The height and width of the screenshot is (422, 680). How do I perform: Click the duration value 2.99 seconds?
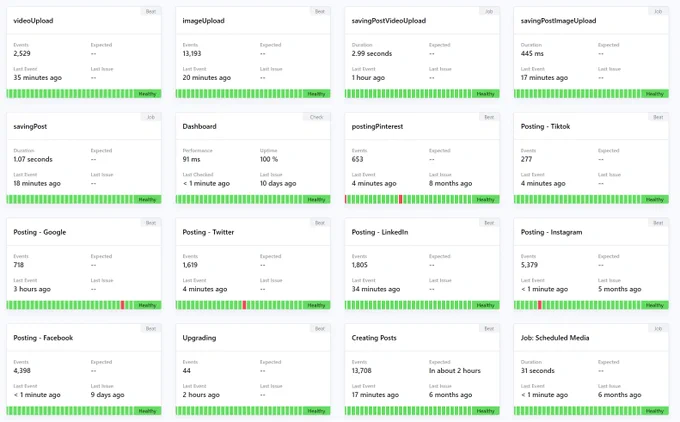click(372, 54)
